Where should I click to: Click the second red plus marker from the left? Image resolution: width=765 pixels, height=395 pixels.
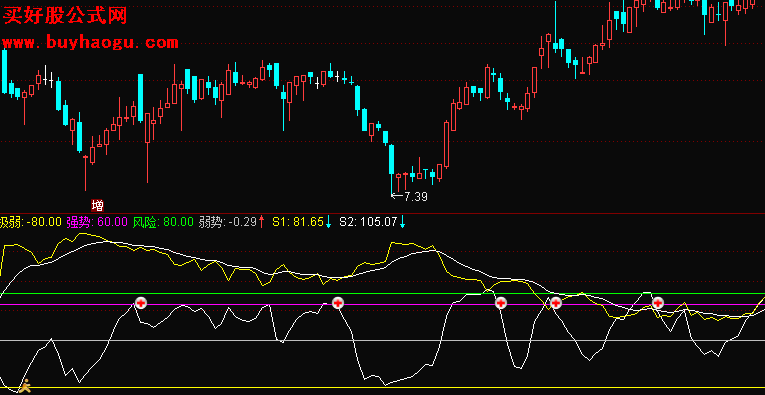pos(338,303)
